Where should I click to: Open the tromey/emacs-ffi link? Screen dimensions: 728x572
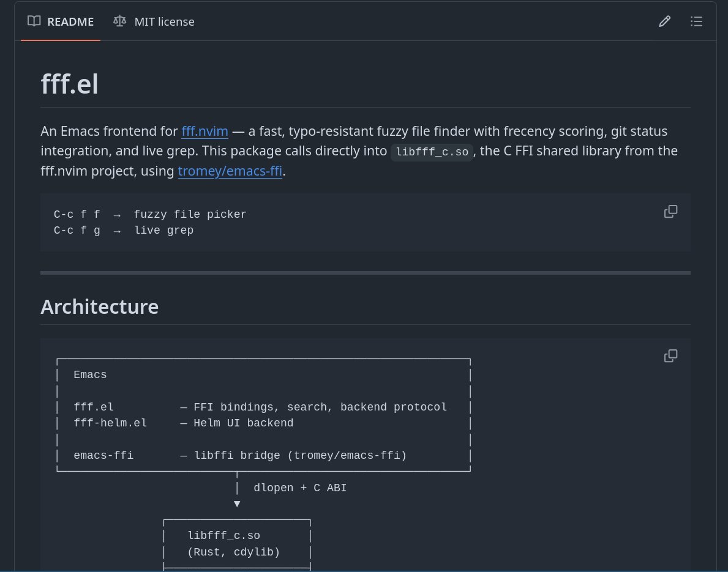(x=230, y=171)
